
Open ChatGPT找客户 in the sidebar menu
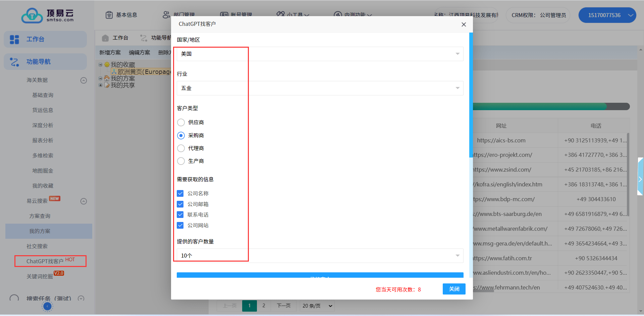[45, 261]
